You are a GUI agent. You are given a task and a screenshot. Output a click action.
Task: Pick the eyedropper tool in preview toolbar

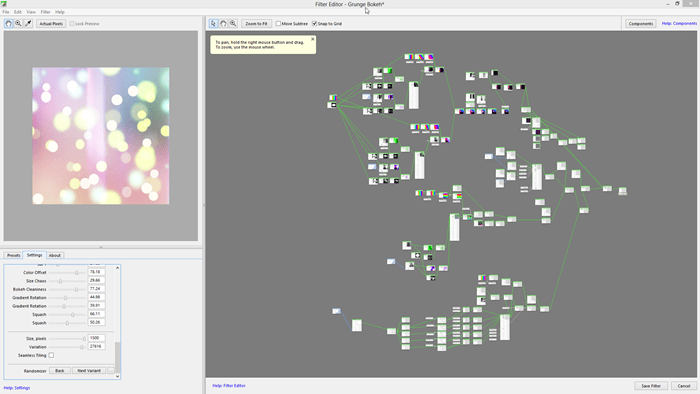click(28, 24)
